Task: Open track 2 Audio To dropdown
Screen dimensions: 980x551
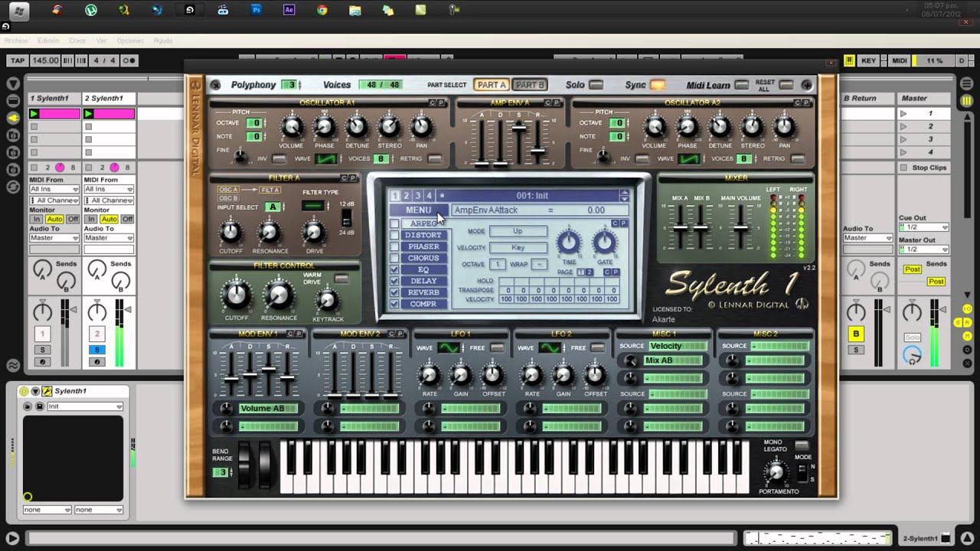Action: pos(109,238)
